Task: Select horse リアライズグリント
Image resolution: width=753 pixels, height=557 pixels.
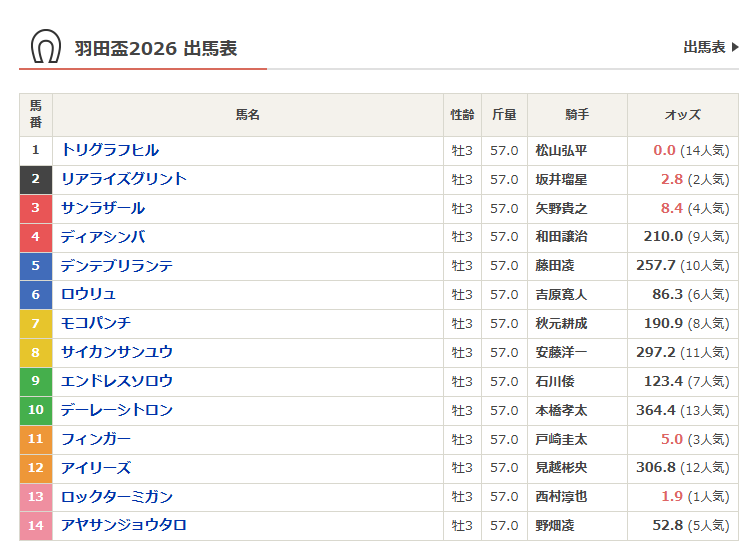Action: 124,179
